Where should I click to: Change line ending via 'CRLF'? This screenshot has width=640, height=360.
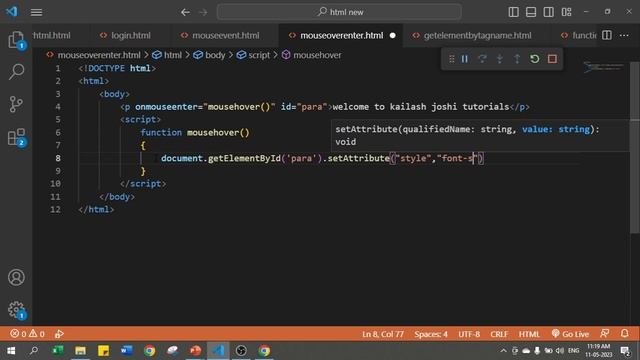click(x=499, y=334)
